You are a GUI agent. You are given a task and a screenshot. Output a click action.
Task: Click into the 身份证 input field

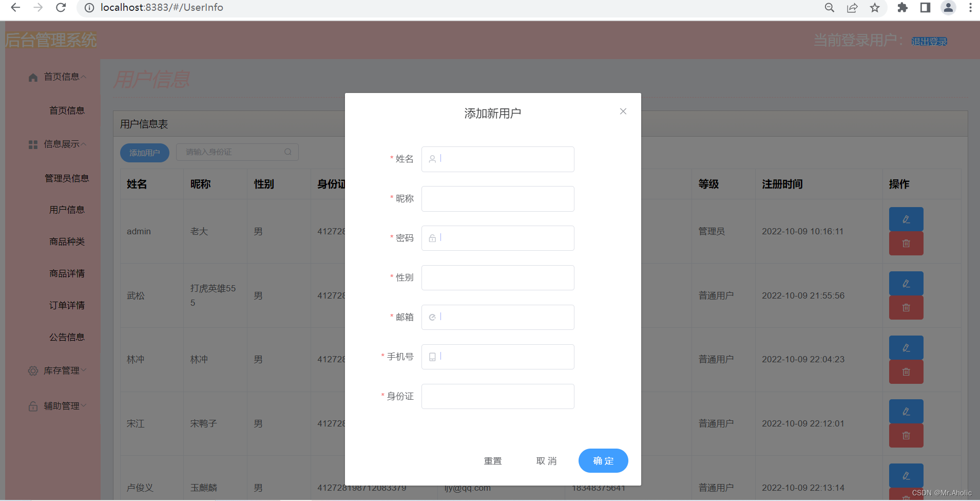pyautogui.click(x=497, y=396)
